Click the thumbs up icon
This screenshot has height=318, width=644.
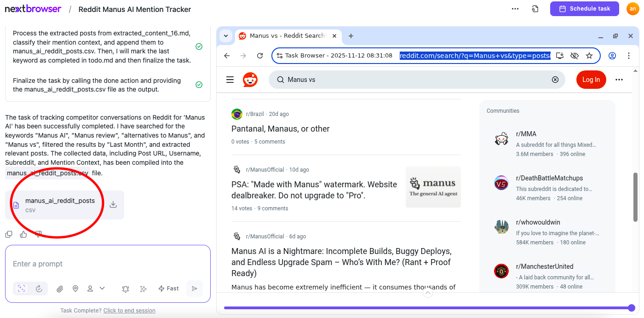click(x=23, y=234)
